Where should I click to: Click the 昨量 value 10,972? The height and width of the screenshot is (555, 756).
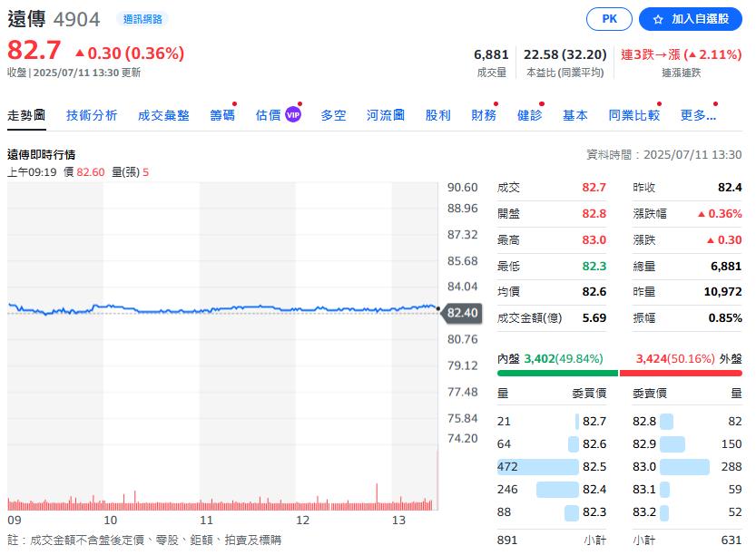tap(722, 291)
